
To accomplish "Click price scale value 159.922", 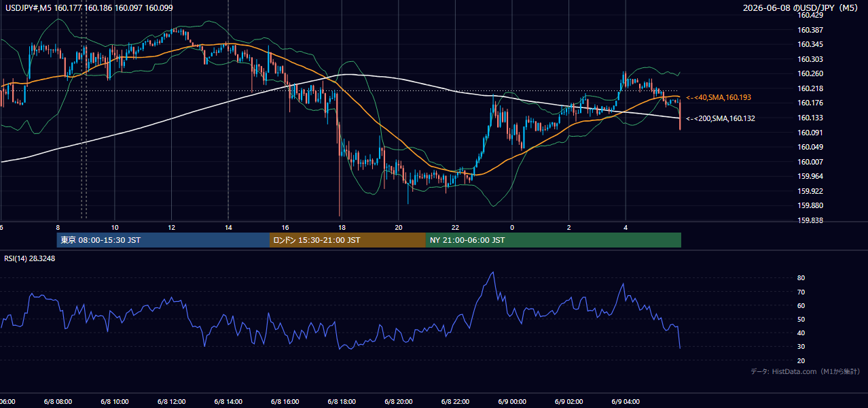I will (x=811, y=191).
